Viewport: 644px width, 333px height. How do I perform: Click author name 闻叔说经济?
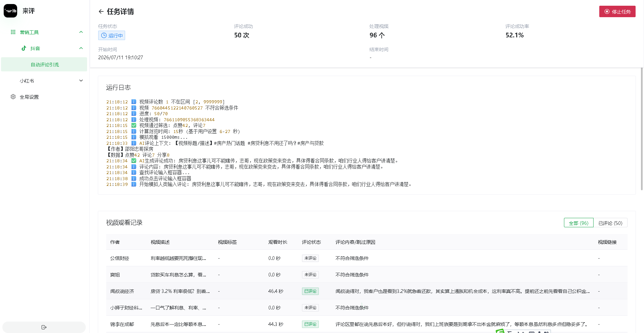pos(122,291)
